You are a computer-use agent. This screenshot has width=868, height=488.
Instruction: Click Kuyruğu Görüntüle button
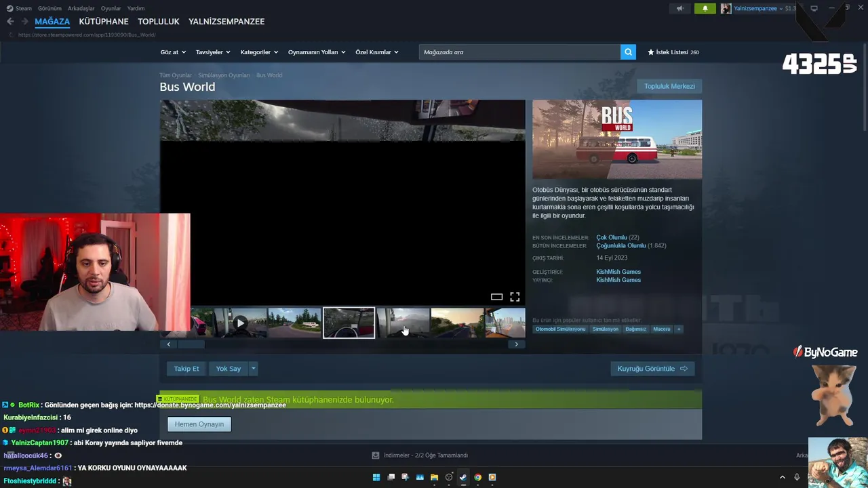[x=652, y=369]
